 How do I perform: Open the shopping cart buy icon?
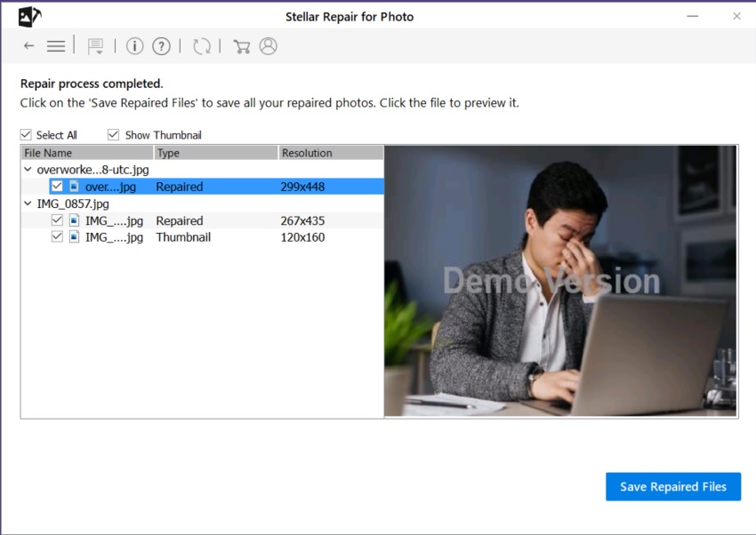[x=242, y=46]
